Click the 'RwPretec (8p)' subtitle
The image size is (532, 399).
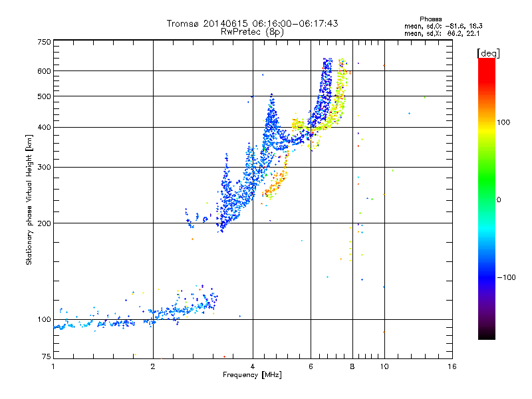point(252,32)
